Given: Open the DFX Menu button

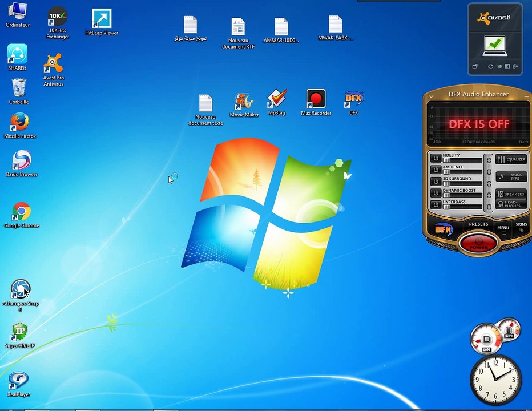Looking at the screenshot, I should coord(503,229).
